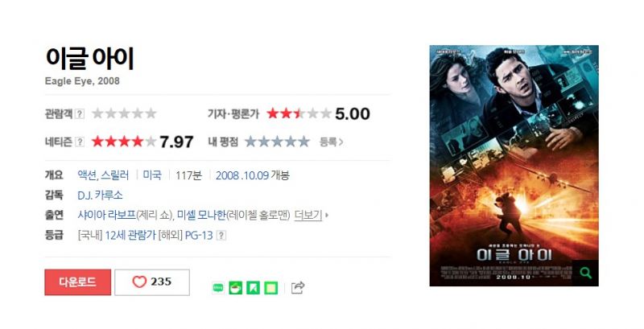
Task: Set my rating on 내 평점 stars
Action: [277, 142]
